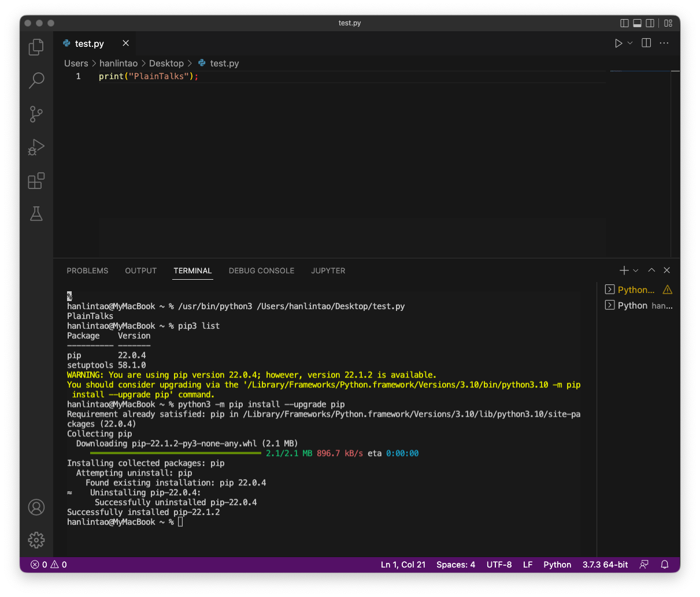Split the editor to the right
Image resolution: width=700 pixels, height=597 pixels.
pyautogui.click(x=646, y=43)
